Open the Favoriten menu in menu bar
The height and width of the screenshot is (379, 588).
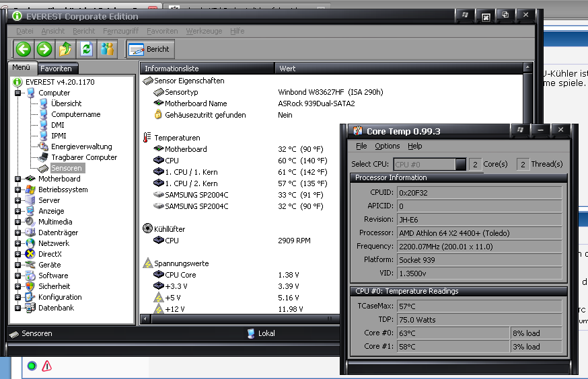click(x=162, y=31)
